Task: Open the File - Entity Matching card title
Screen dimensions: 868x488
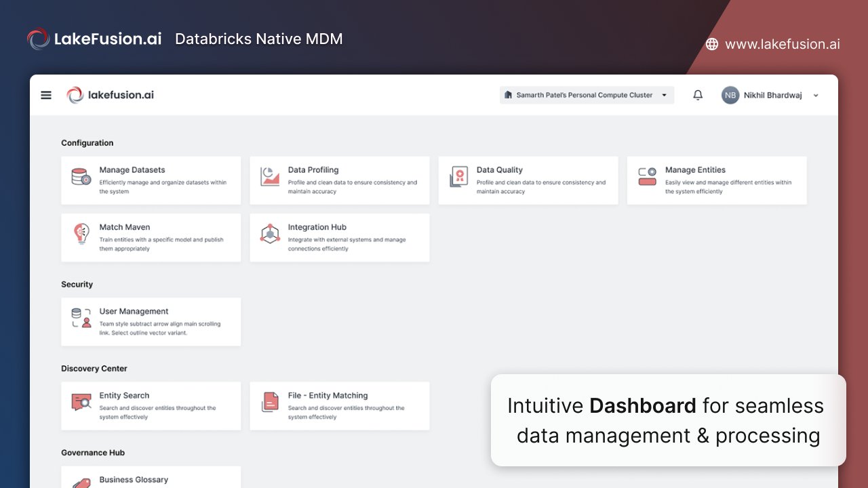Action: click(x=328, y=395)
